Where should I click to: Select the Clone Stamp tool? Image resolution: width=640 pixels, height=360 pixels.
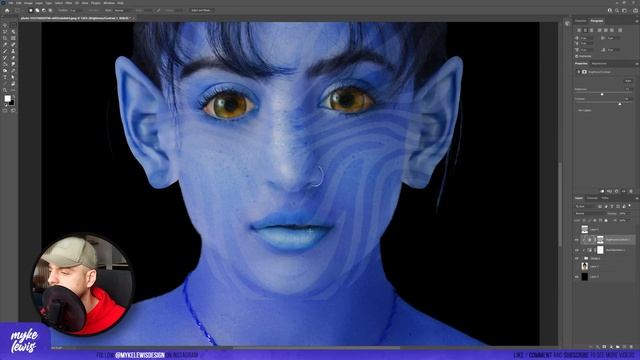pyautogui.click(x=13, y=51)
